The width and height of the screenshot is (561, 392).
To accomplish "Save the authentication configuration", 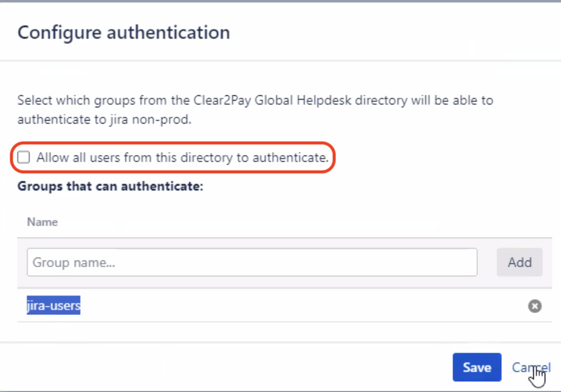I will (x=477, y=367).
